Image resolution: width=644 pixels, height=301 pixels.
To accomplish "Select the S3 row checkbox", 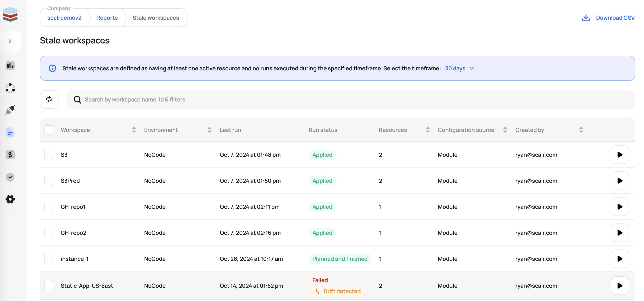I will tap(49, 154).
